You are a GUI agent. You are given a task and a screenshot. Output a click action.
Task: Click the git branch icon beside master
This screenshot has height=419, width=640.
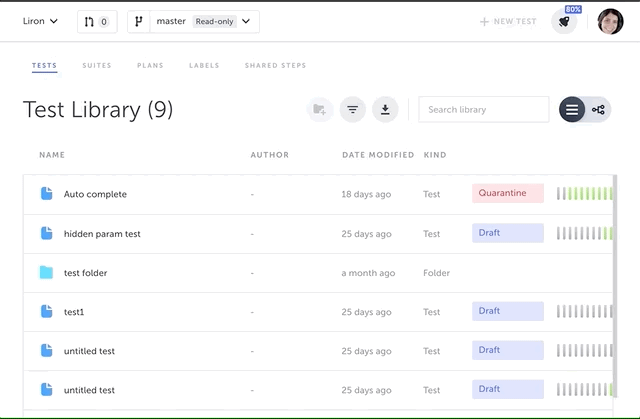(139, 22)
